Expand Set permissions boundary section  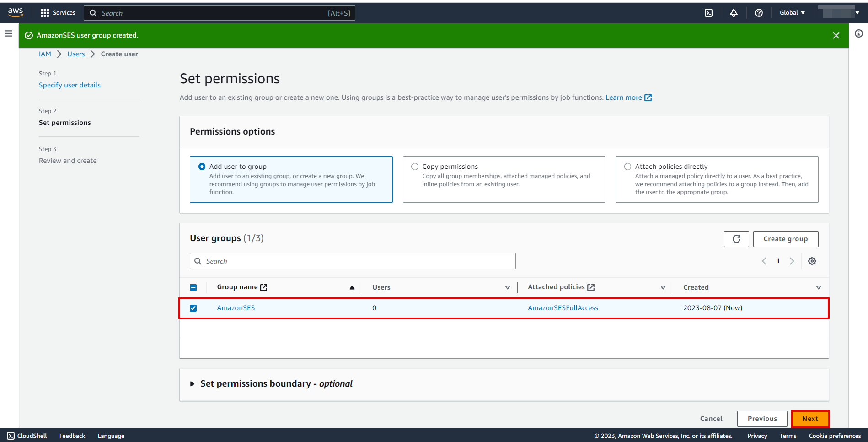pos(193,384)
